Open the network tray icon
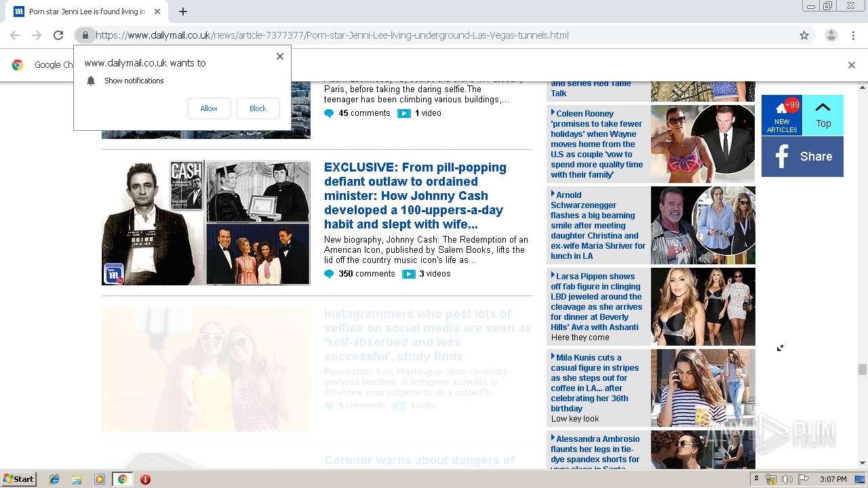This screenshot has height=488, width=868. 771,479
